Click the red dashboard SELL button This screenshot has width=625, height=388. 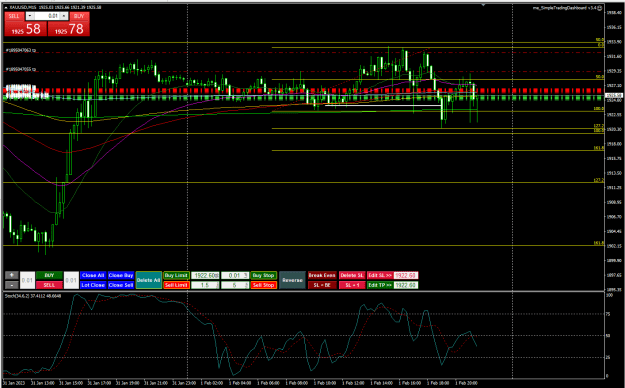point(49,285)
